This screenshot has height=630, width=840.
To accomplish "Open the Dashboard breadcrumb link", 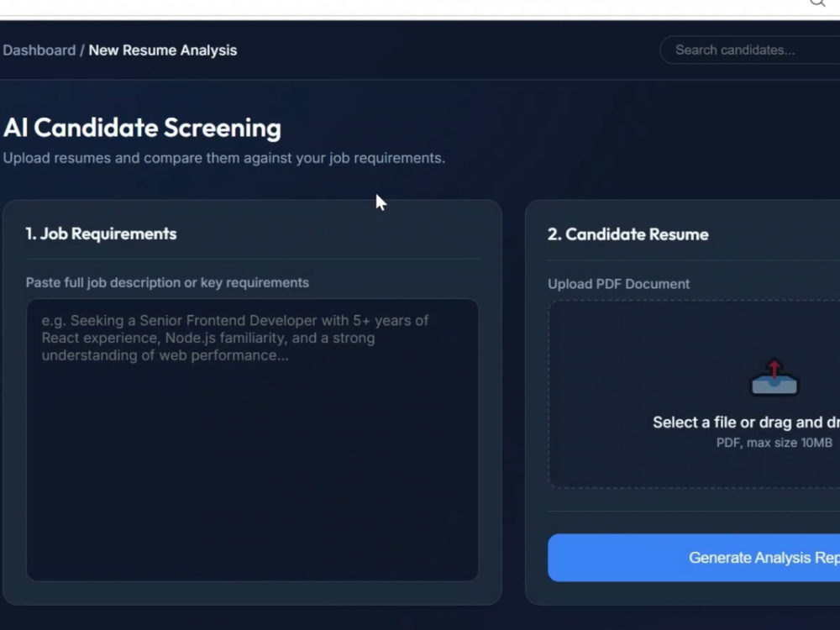I will [x=39, y=50].
